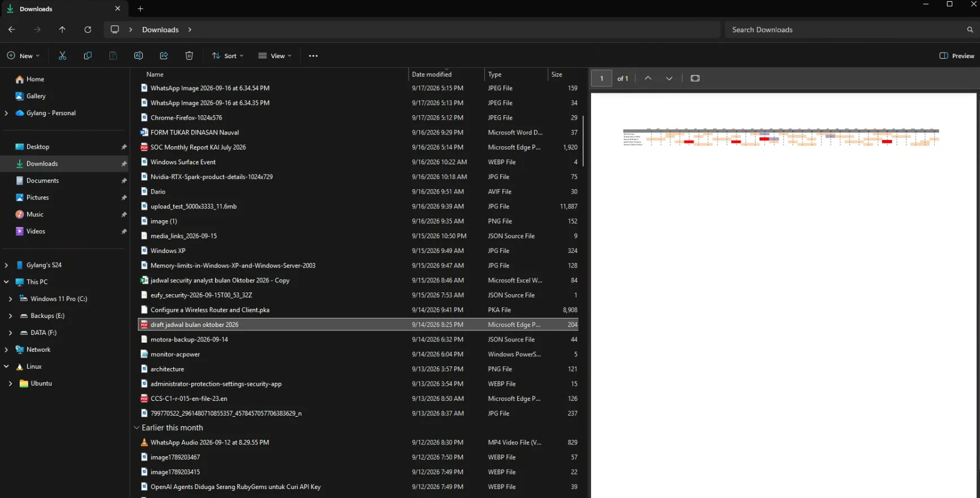The height and width of the screenshot is (498, 980).
Task: Open the View layout dropdown
Action: [275, 55]
